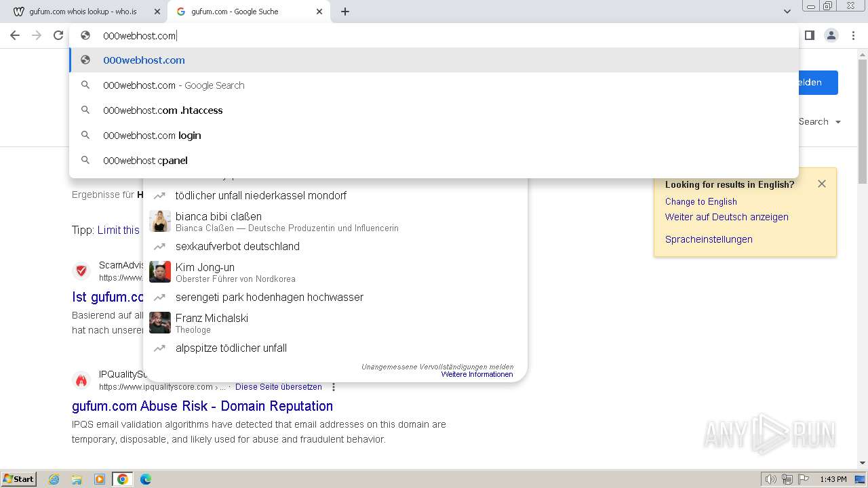Choose 'tödlicher unfall niederkassel mondorf' trend

pos(335,196)
